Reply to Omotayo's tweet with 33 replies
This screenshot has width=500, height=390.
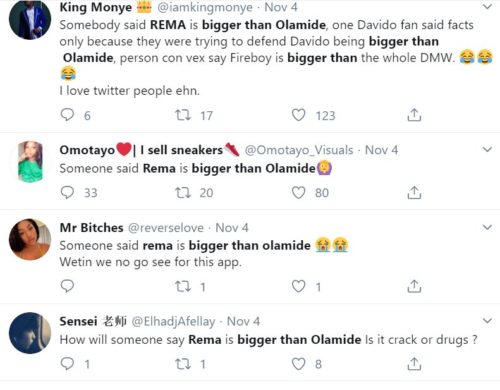pyautogui.click(x=67, y=192)
